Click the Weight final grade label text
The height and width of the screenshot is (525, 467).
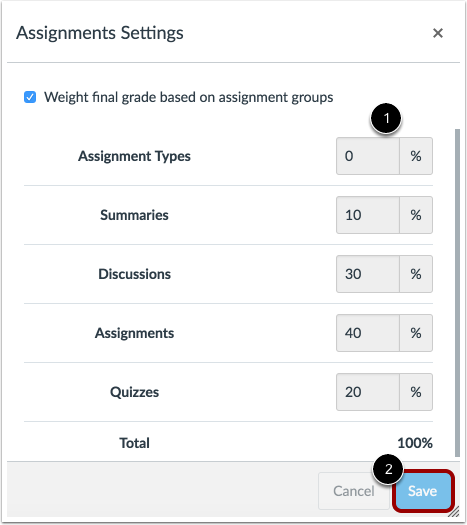click(x=189, y=97)
